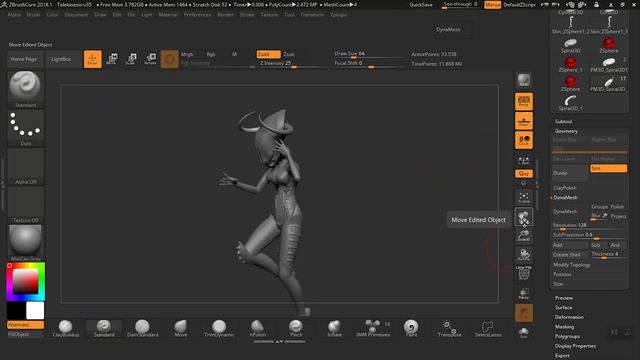Toggle Zadd sculpt mode
The height and width of the screenshot is (360, 640).
click(x=268, y=54)
